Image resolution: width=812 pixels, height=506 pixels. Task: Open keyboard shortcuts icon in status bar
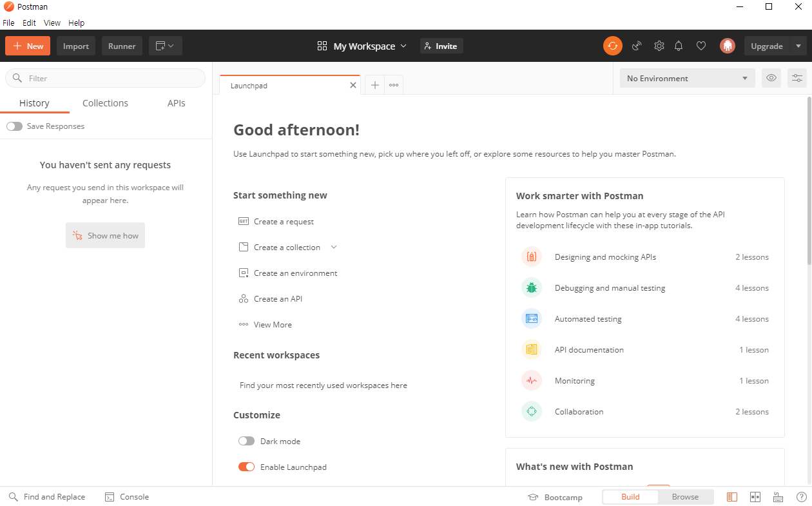click(778, 497)
